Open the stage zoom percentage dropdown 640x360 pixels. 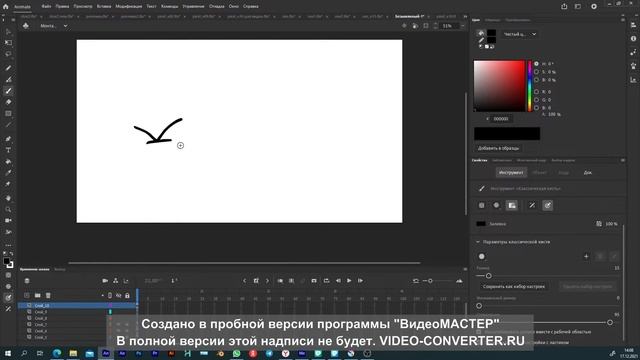point(462,26)
